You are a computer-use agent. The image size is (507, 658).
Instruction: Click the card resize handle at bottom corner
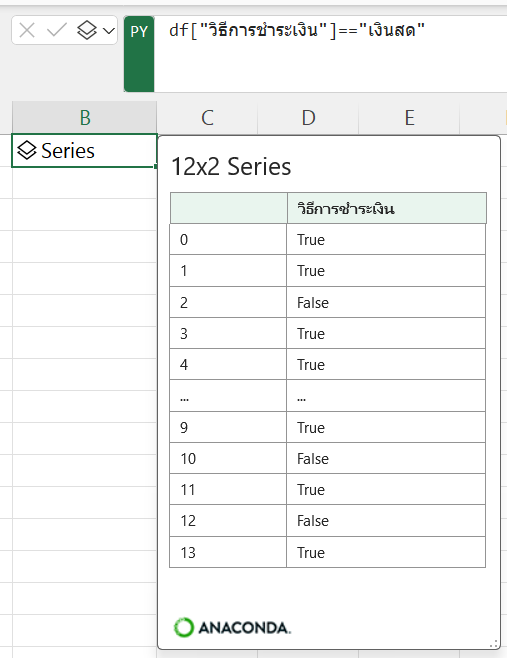[494, 644]
